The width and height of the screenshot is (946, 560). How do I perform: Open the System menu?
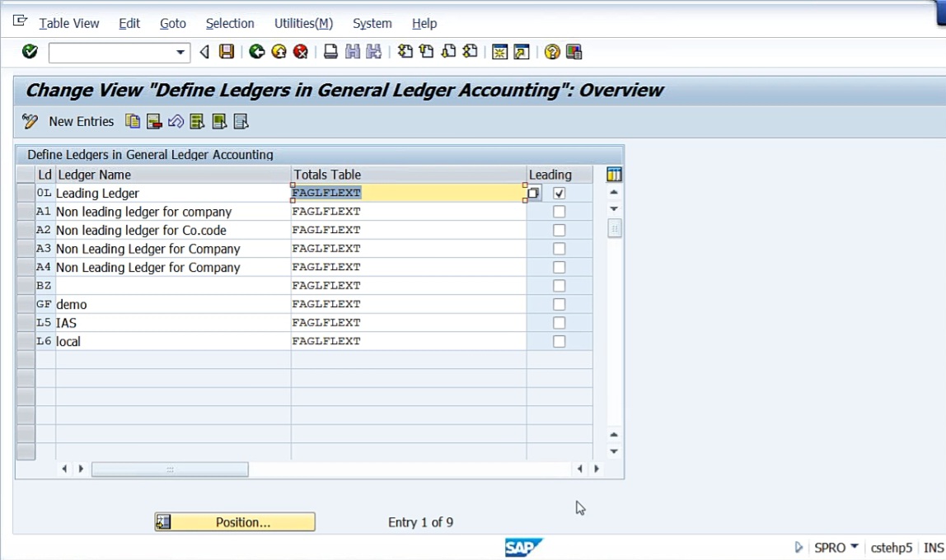coord(372,24)
